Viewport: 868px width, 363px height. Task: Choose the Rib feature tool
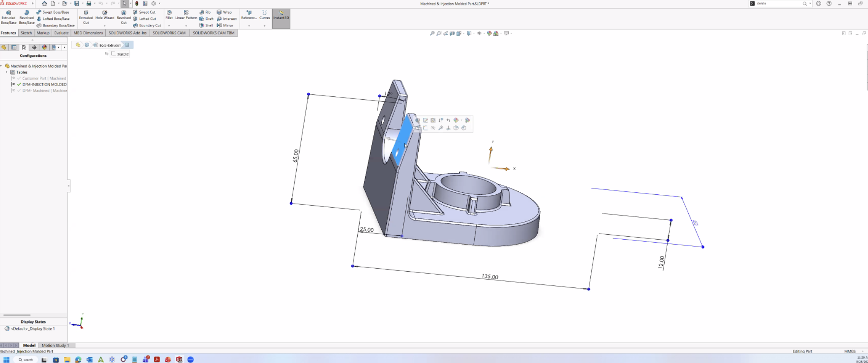click(x=205, y=12)
